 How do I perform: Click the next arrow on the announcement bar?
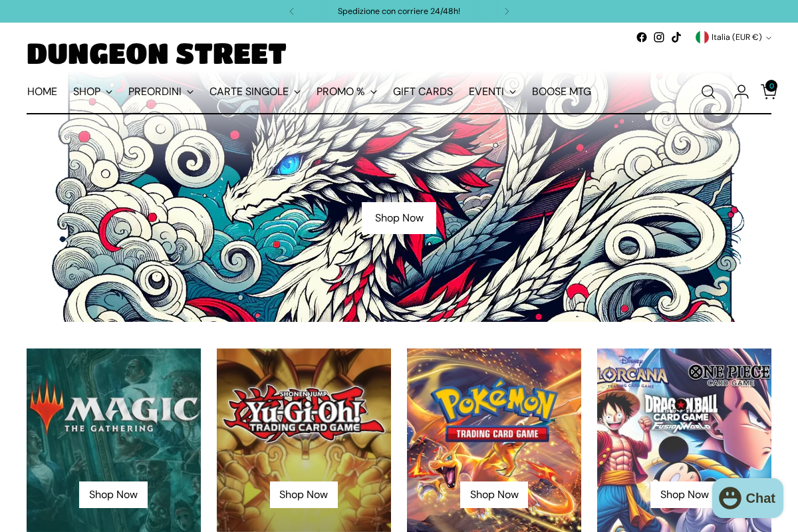pos(507,11)
